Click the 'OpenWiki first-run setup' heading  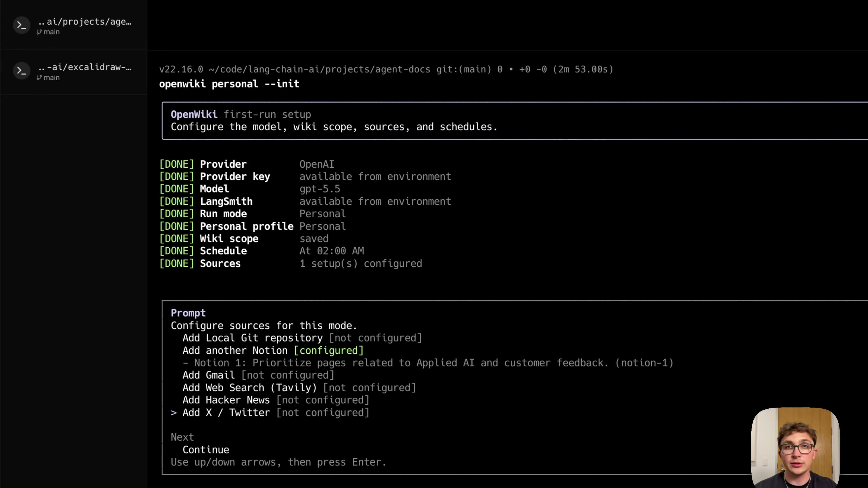tap(241, 115)
